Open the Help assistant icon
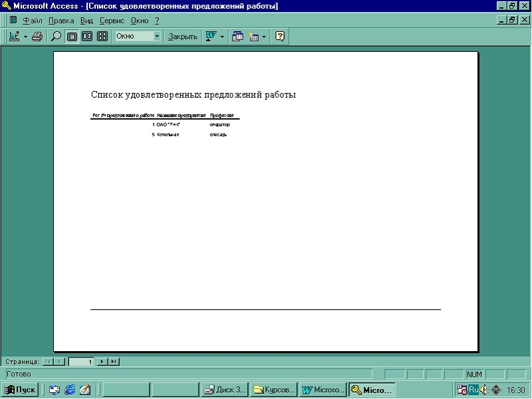This screenshot has width=532, height=399. pyautogui.click(x=279, y=37)
